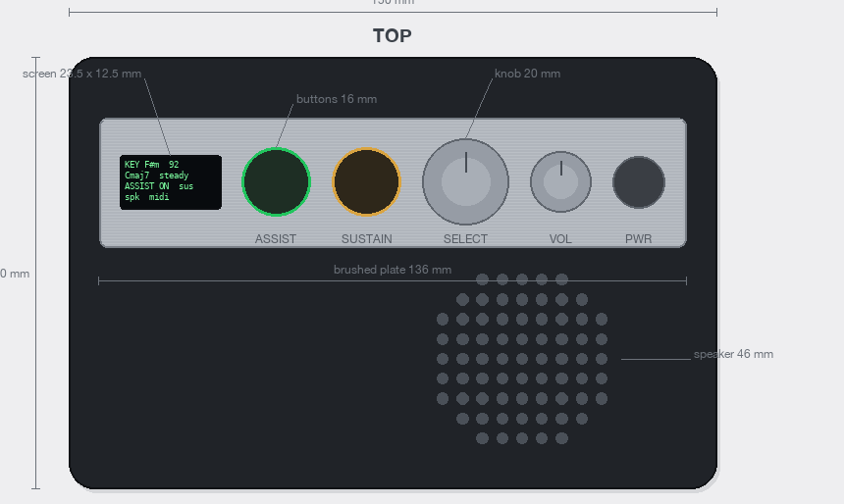The height and width of the screenshot is (504, 844).
Task: Click 'spk midi' line on screen
Action: tap(147, 197)
